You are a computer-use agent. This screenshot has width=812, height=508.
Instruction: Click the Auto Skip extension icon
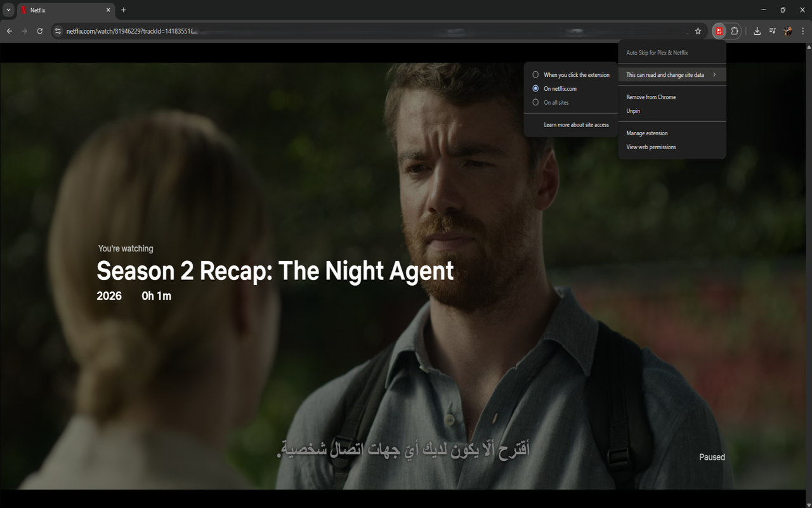pos(719,30)
